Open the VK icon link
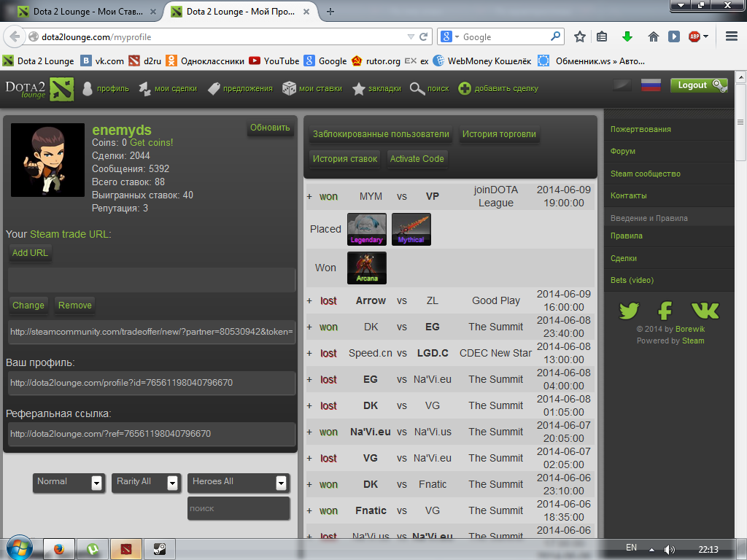The height and width of the screenshot is (560, 747). [x=705, y=311]
